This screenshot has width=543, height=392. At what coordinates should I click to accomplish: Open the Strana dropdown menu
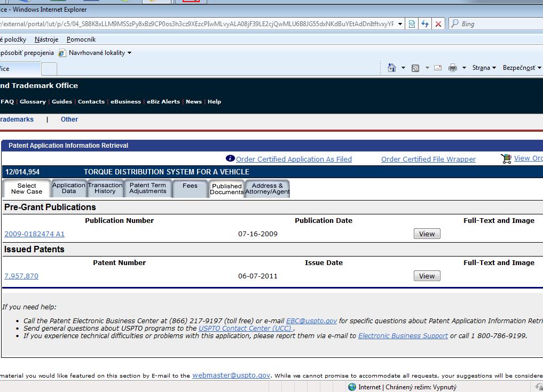tap(484, 68)
